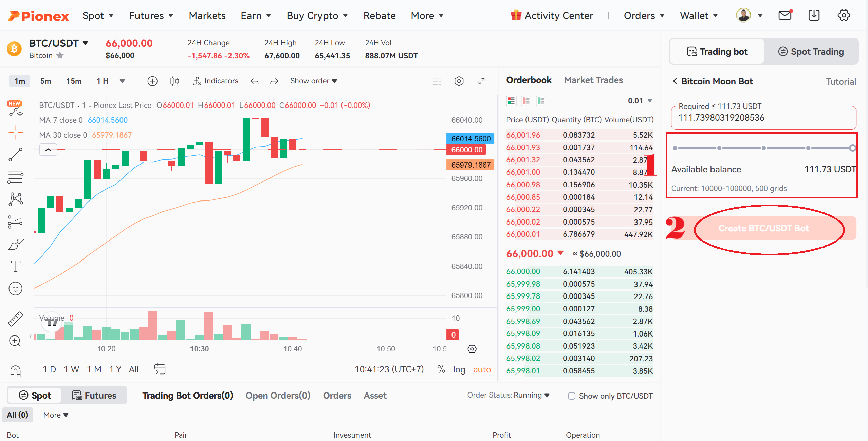Collapse the chart legend arrow
The width and height of the screenshot is (868, 441).
[x=48, y=150]
